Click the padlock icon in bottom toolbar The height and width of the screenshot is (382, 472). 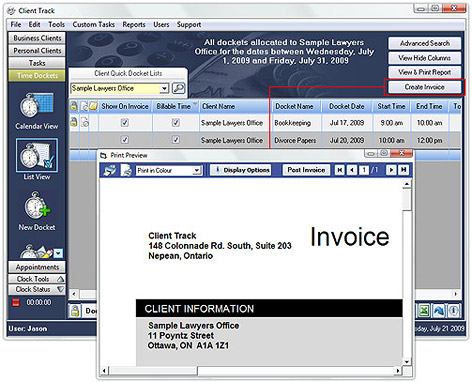[x=75, y=311]
